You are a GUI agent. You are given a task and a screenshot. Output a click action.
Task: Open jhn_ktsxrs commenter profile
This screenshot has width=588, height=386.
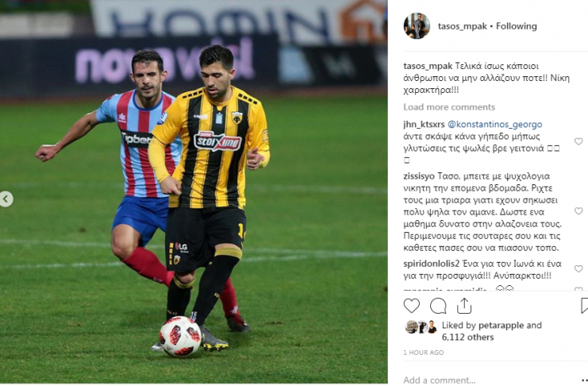coord(424,124)
